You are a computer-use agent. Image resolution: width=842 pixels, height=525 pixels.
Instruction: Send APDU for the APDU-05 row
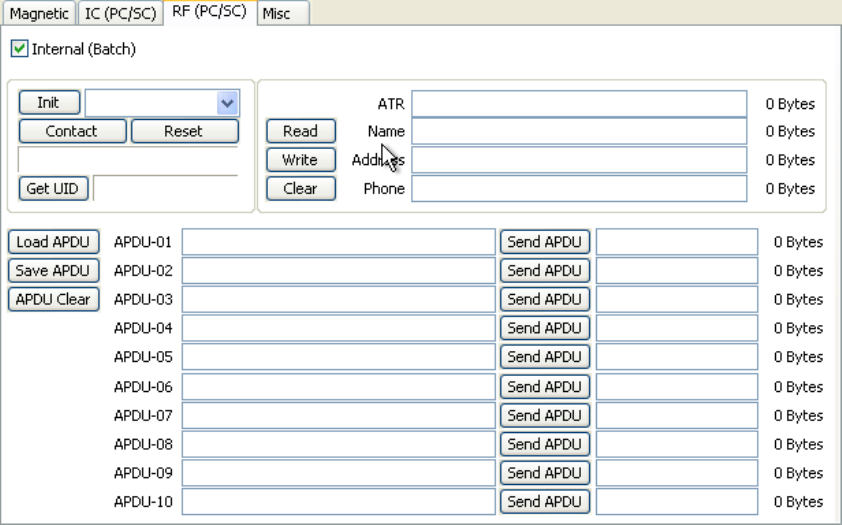click(x=545, y=356)
